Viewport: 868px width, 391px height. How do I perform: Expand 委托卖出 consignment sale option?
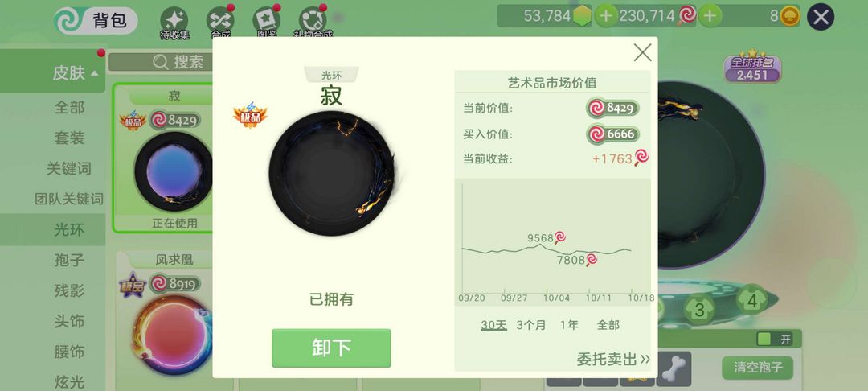[x=613, y=359]
